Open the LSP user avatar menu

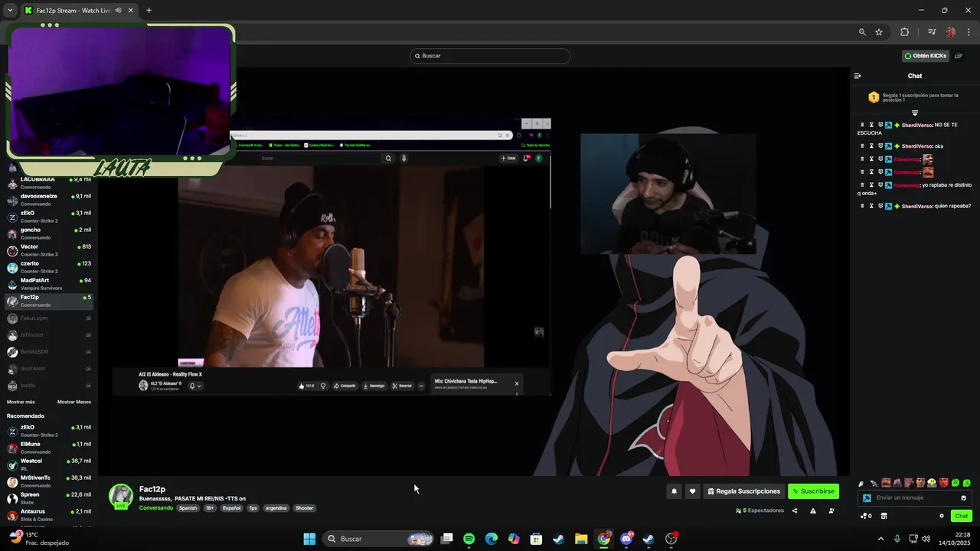pyautogui.click(x=959, y=56)
